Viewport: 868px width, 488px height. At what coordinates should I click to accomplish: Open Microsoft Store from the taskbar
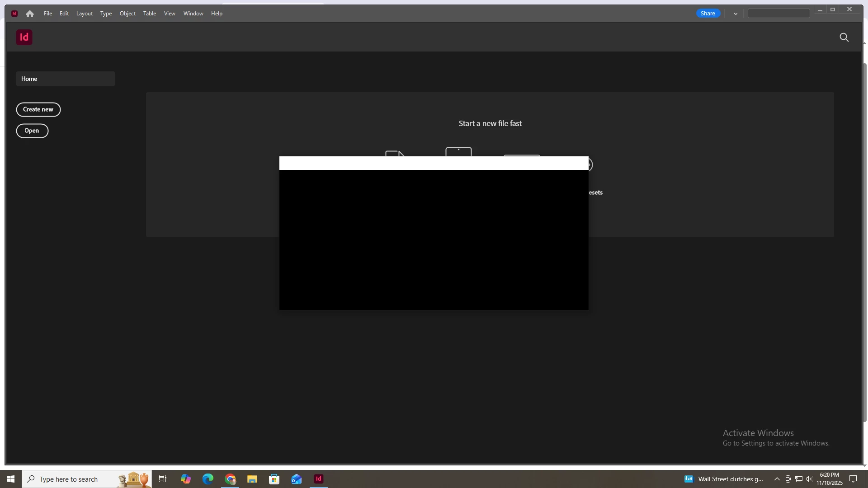click(x=274, y=479)
